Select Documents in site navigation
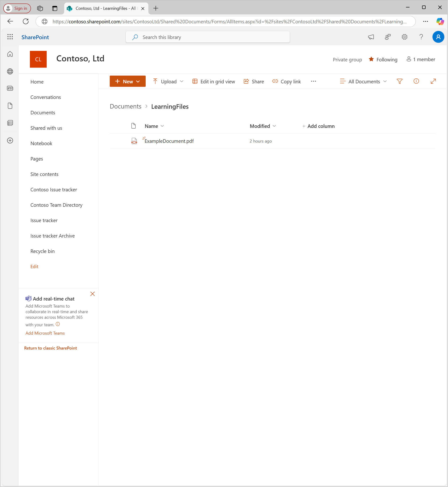The image size is (448, 487). [x=43, y=112]
